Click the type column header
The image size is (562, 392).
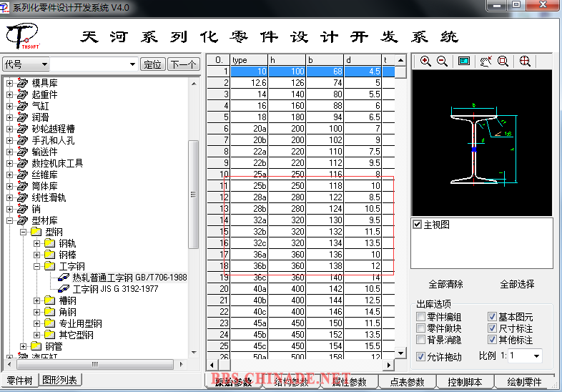249,60
